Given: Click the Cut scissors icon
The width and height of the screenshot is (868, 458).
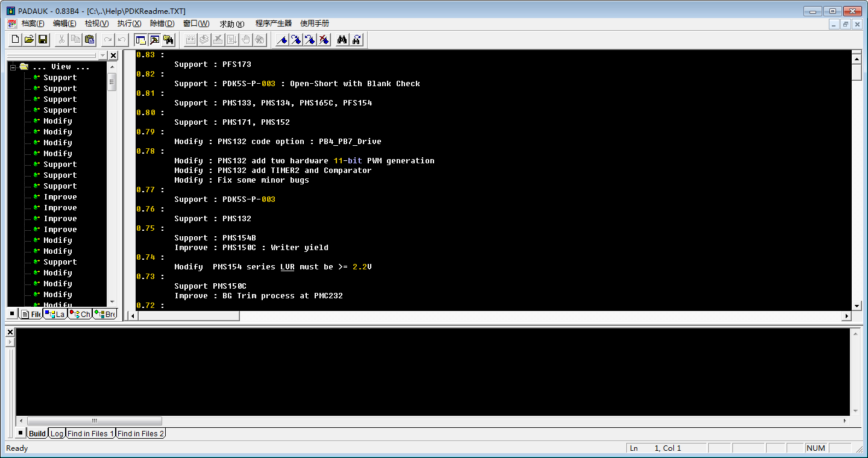Looking at the screenshot, I should coord(61,39).
